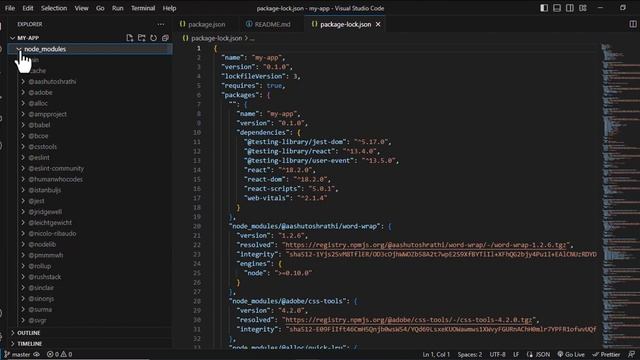Expand the @aashutoshrathi folder
The height and width of the screenshot is (360, 640).
click(x=23, y=82)
